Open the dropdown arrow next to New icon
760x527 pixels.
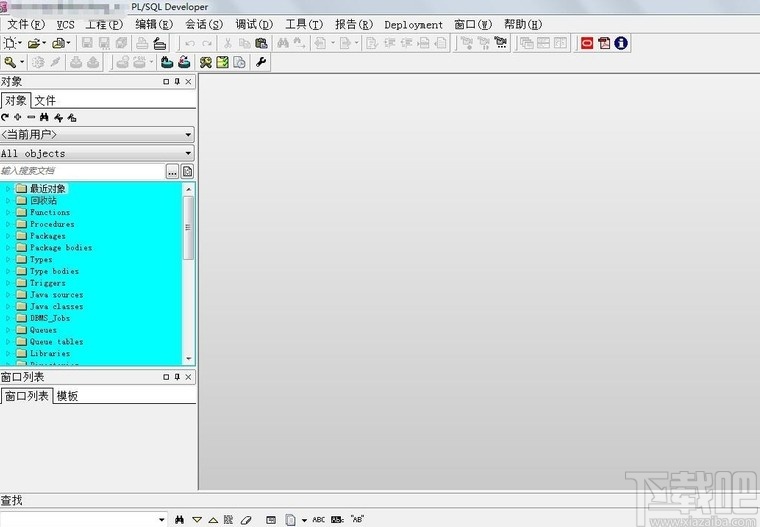click(x=20, y=43)
